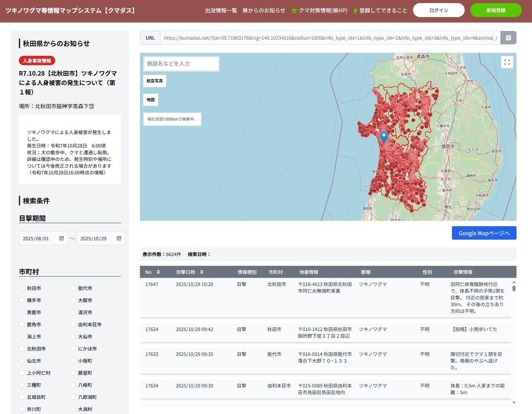This screenshot has height=414, width=532.
Task: Click the 施設名などを入力 search field
Action: 181,64
